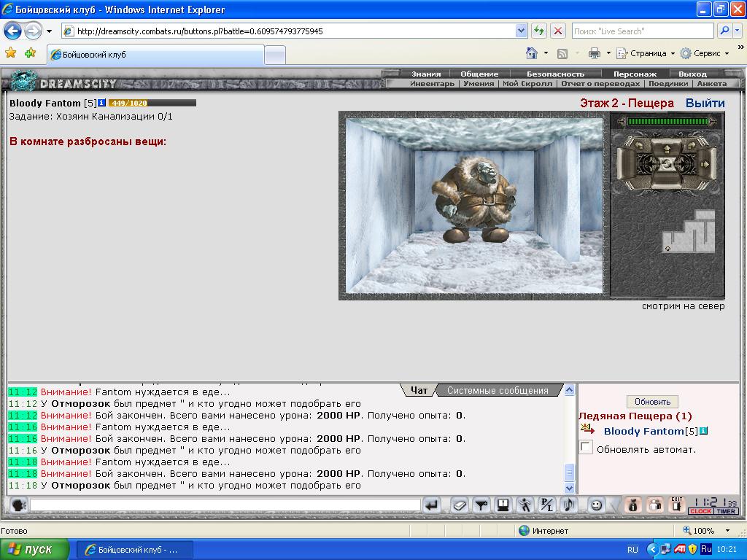Move forward with the up arrow on navigation pad
This screenshot has height=560, width=747.
tap(667, 149)
